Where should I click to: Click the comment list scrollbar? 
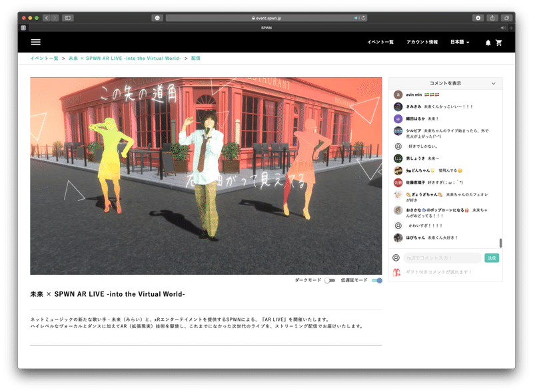coord(500,243)
